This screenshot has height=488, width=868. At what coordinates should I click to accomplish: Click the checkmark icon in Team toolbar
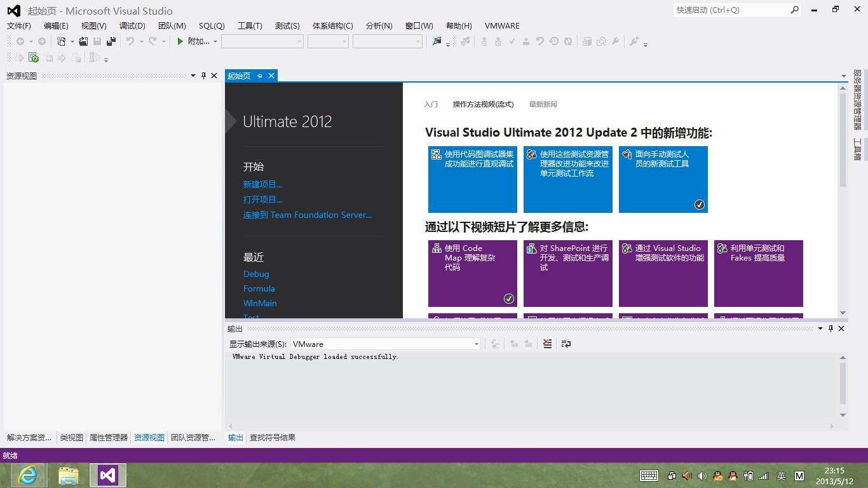[x=512, y=41]
